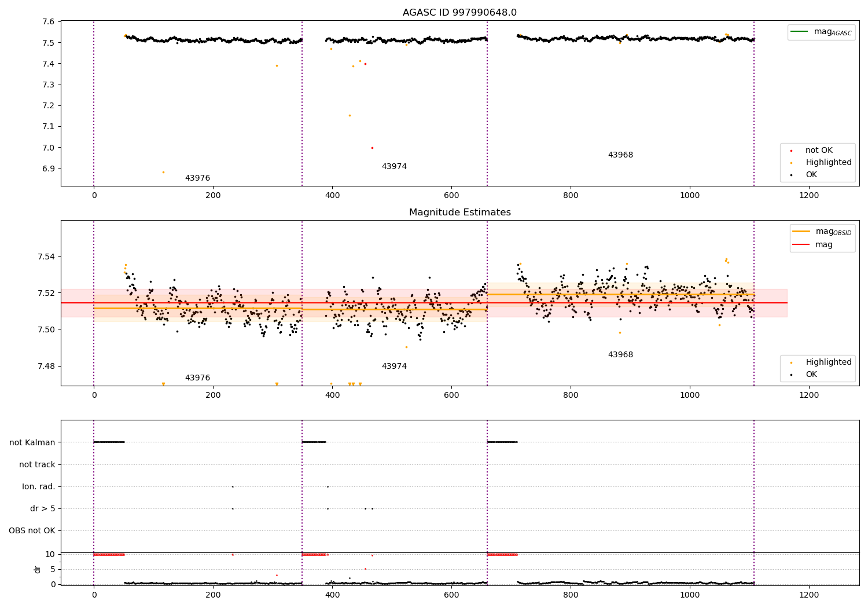Click the orange highlighted outlier point near 6.88
This screenshot has height=608, width=868.
163,172
